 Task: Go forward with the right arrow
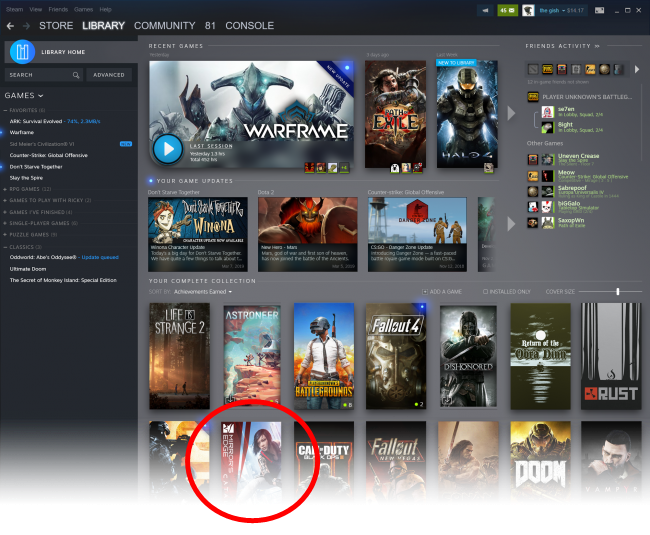27,26
